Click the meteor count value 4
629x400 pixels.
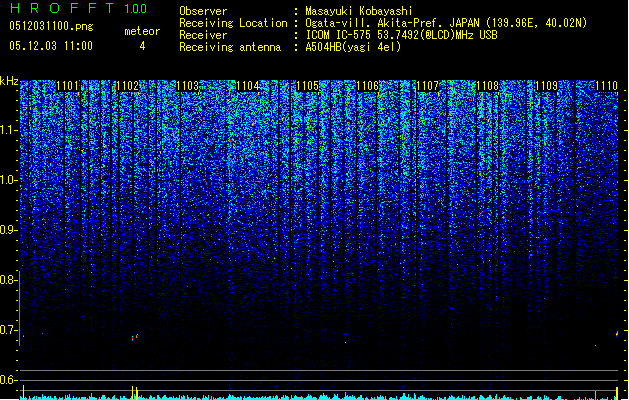142,46
